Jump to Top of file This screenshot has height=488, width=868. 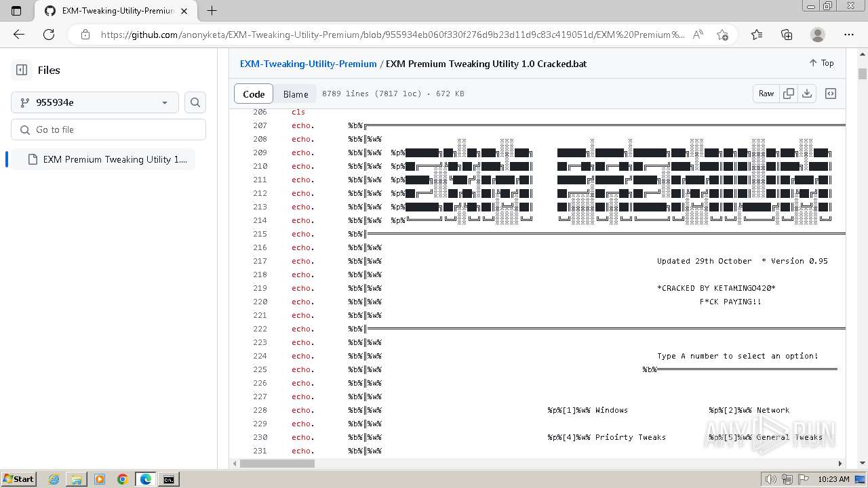pos(821,63)
